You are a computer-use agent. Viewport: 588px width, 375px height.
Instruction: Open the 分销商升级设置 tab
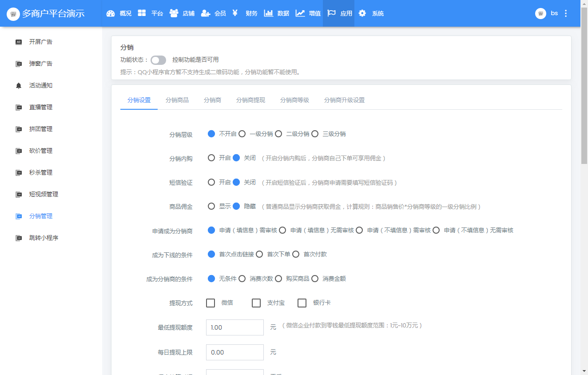pyautogui.click(x=345, y=100)
